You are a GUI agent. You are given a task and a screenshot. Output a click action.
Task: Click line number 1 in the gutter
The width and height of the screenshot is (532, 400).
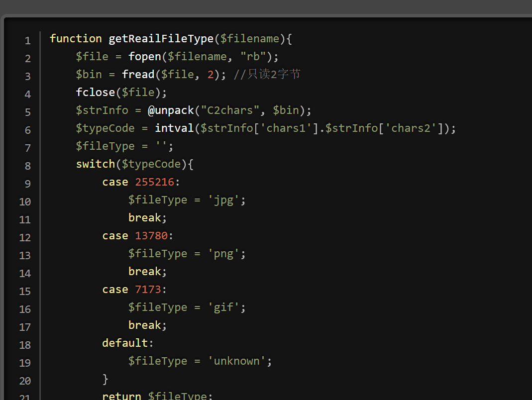(x=27, y=40)
